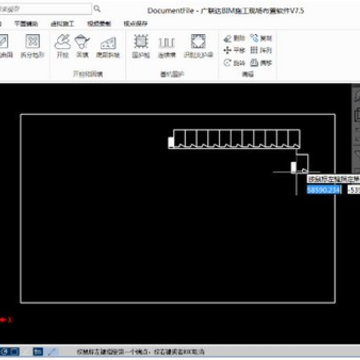Screen dimensions: 360x360
Task: Pick the Retaining Pile (围护桩) tool
Action: pos(141,46)
